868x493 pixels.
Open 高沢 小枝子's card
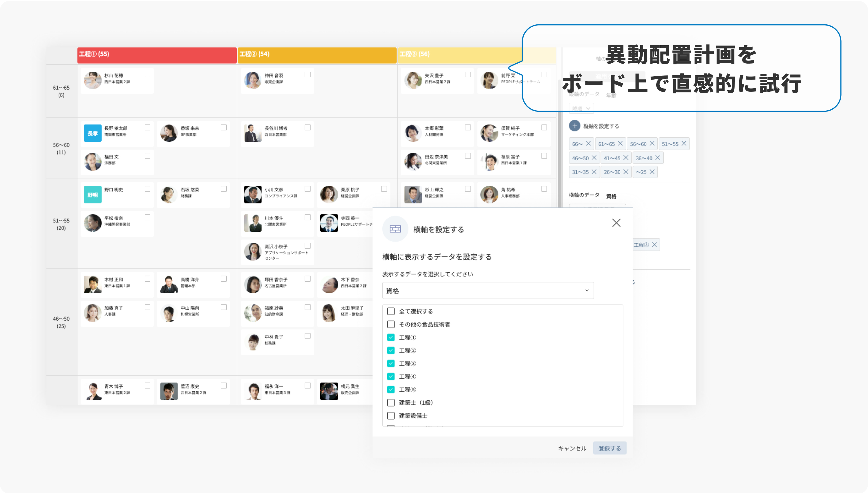(277, 252)
